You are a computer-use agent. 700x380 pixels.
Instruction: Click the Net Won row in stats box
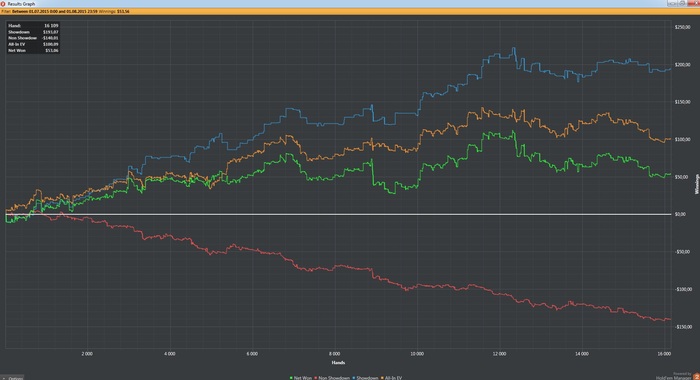[33, 50]
